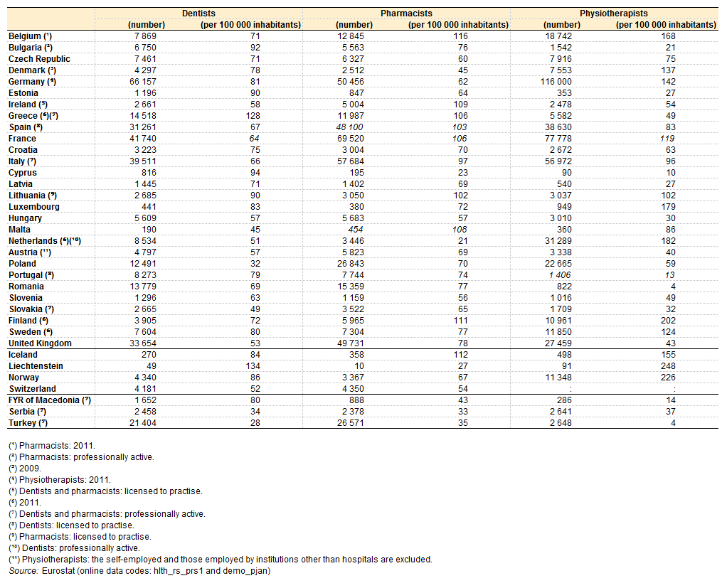Click the Austria physiotherapists exclusion footnote
This screenshot has width=727, height=588.
pyautogui.click(x=221, y=560)
